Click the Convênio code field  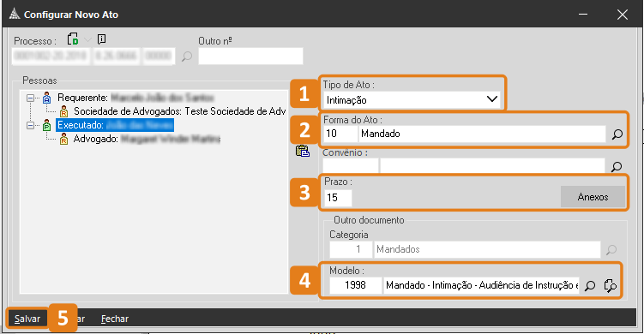[x=351, y=166]
